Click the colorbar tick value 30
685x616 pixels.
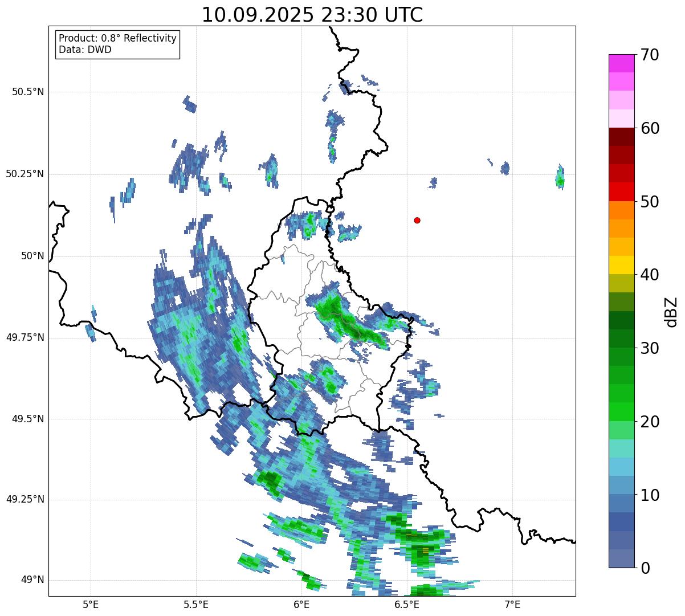pyautogui.click(x=649, y=348)
